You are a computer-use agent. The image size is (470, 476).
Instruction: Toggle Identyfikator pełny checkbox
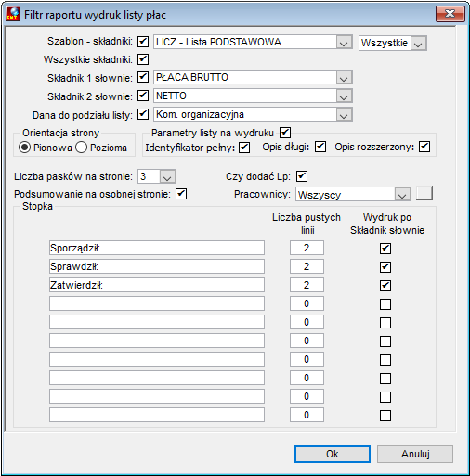[x=244, y=148]
